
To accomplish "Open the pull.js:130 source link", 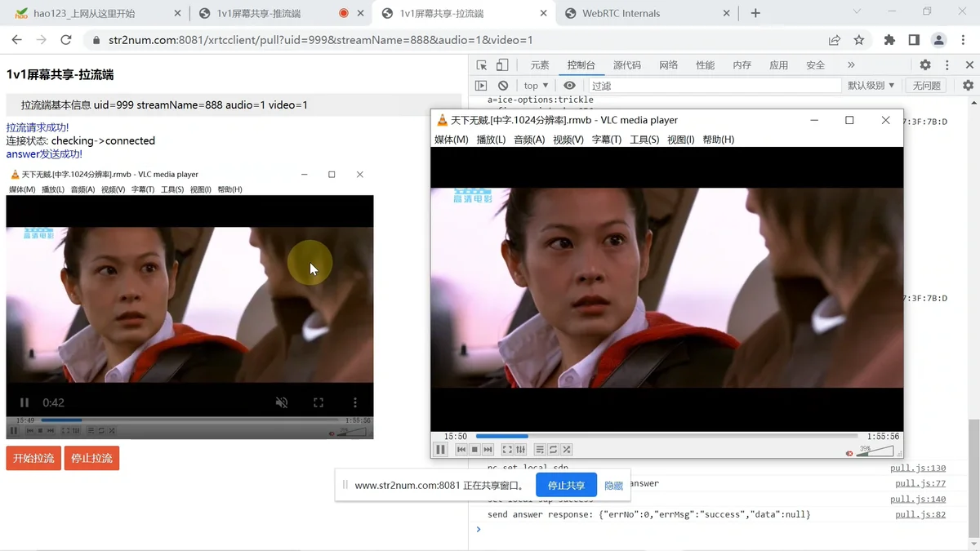I will tap(918, 469).
